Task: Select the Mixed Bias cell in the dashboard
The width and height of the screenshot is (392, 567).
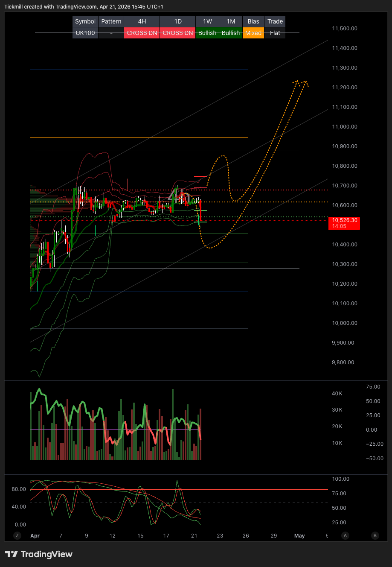Action: click(253, 33)
